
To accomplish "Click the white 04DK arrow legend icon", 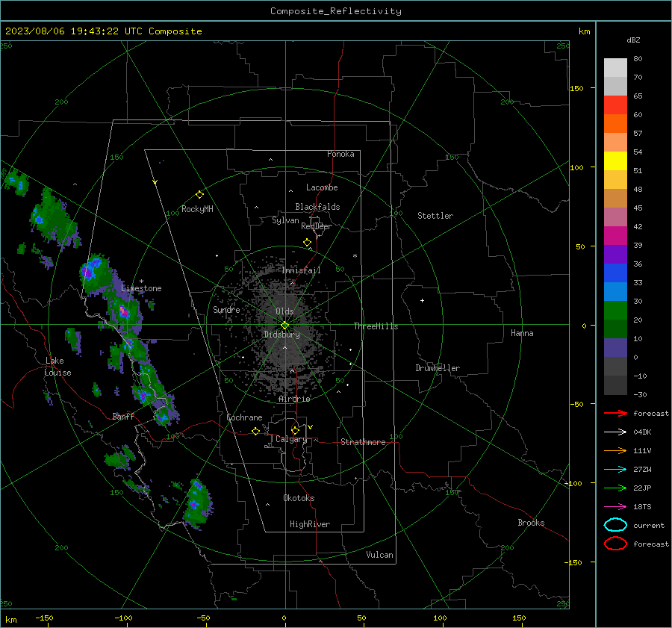I will coord(615,432).
